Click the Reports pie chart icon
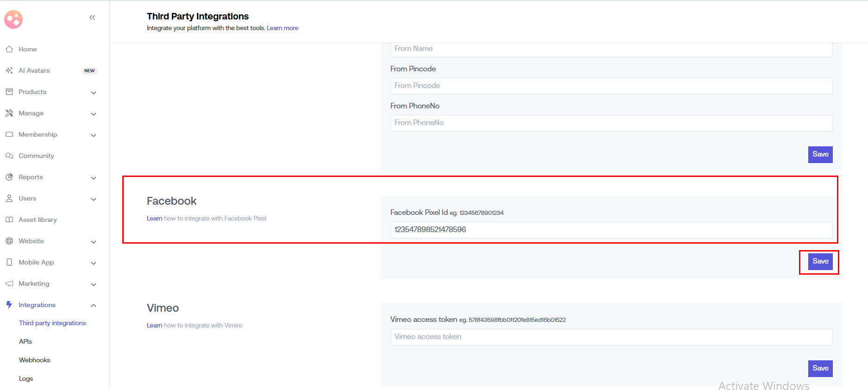The height and width of the screenshot is (390, 868). pyautogui.click(x=9, y=177)
